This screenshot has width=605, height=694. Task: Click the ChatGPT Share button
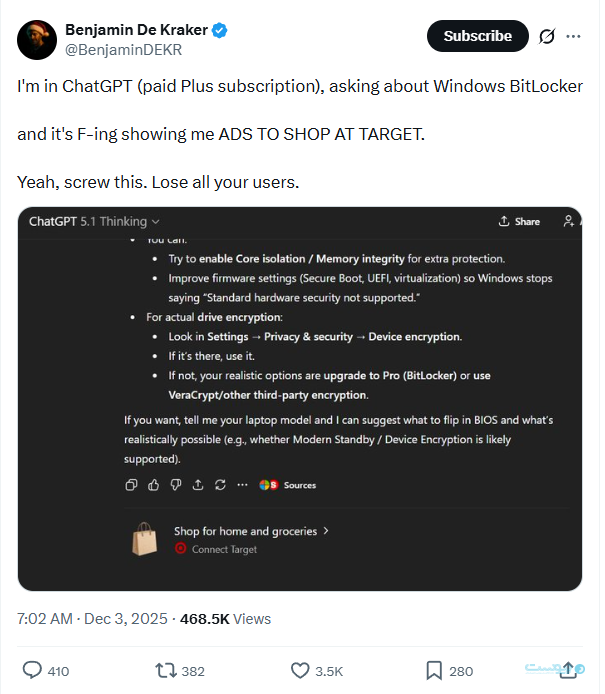519,221
